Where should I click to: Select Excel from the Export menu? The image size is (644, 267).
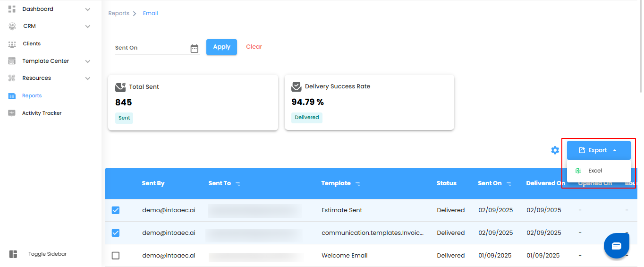pos(599,171)
